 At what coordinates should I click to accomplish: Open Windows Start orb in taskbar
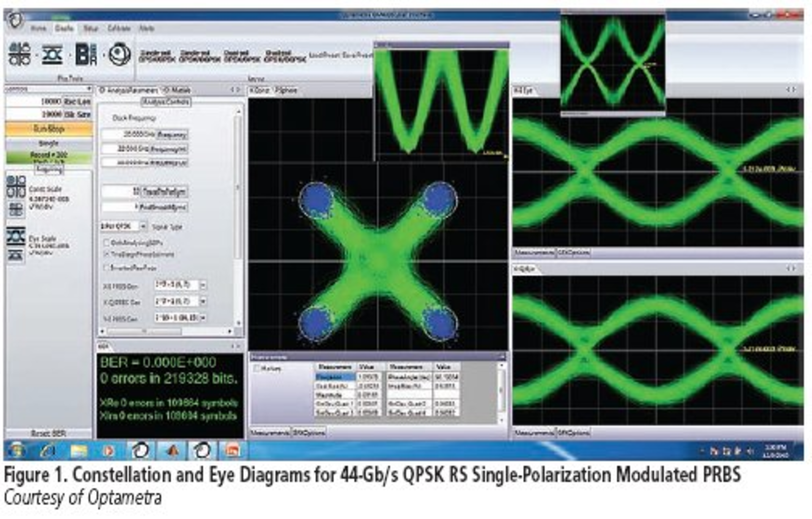(16, 450)
